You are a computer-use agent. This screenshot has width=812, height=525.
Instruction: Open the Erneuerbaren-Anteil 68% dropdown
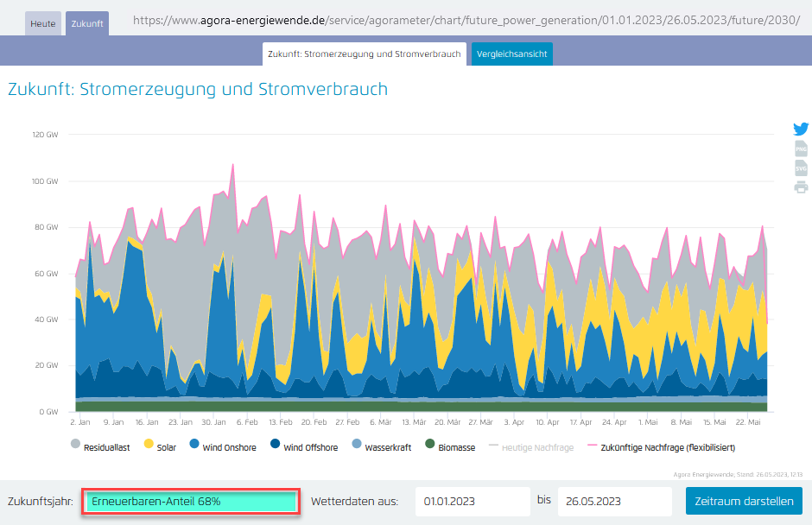[x=191, y=501]
